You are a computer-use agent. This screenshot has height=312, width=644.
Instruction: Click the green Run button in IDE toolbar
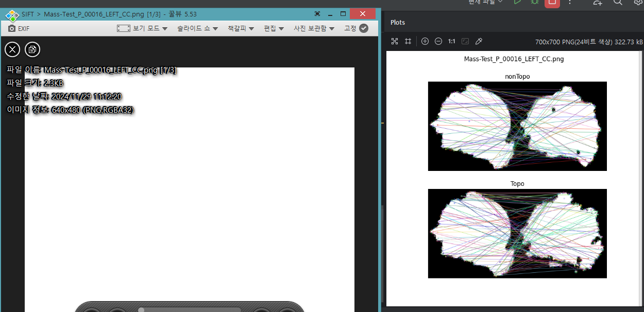518,2
